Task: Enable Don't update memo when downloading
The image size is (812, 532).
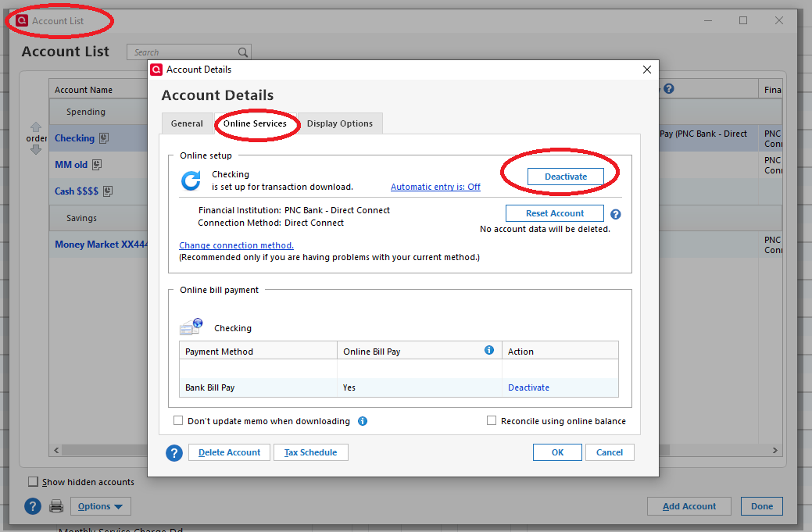Action: coord(178,421)
